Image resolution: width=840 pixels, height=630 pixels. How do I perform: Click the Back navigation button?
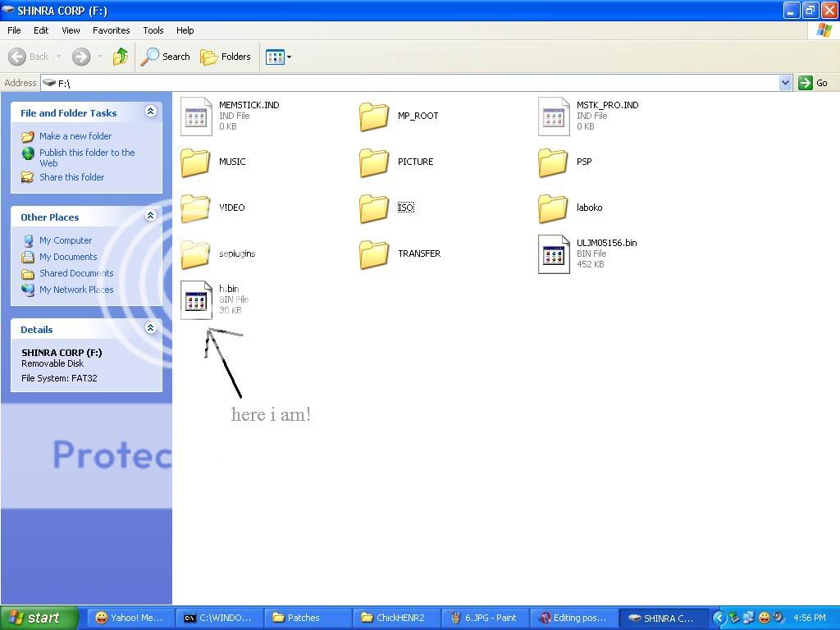[x=29, y=57]
